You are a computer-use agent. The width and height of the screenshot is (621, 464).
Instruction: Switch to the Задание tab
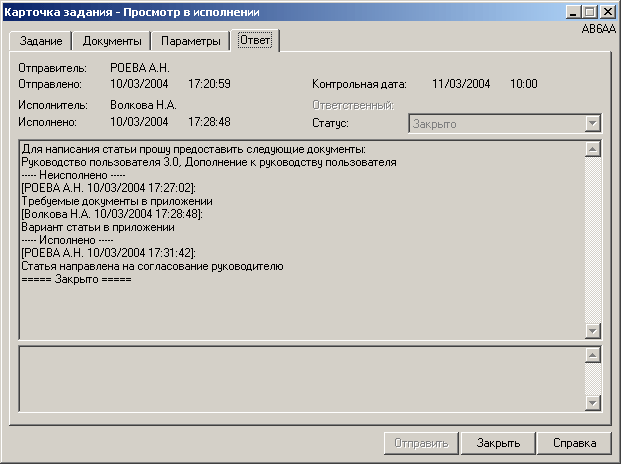pos(41,41)
